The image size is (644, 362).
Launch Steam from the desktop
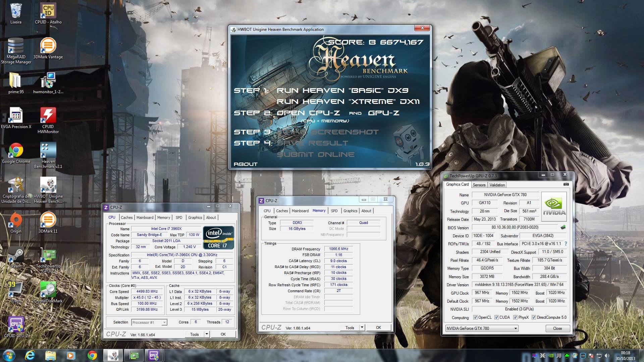(16, 257)
